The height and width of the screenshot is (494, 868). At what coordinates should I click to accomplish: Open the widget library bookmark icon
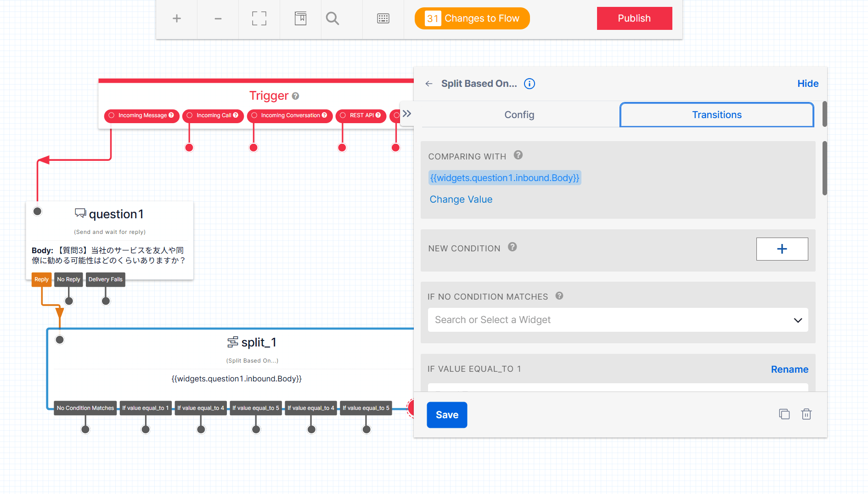pos(300,18)
